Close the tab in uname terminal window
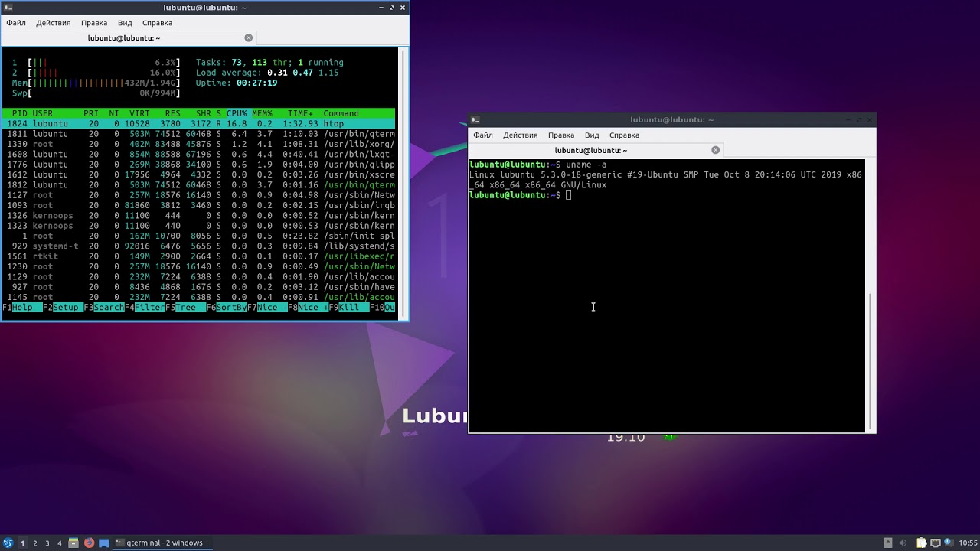 click(715, 150)
